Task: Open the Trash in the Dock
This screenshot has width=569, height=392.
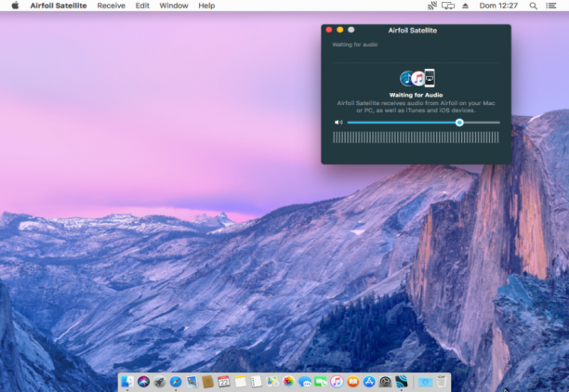Action: [x=442, y=382]
